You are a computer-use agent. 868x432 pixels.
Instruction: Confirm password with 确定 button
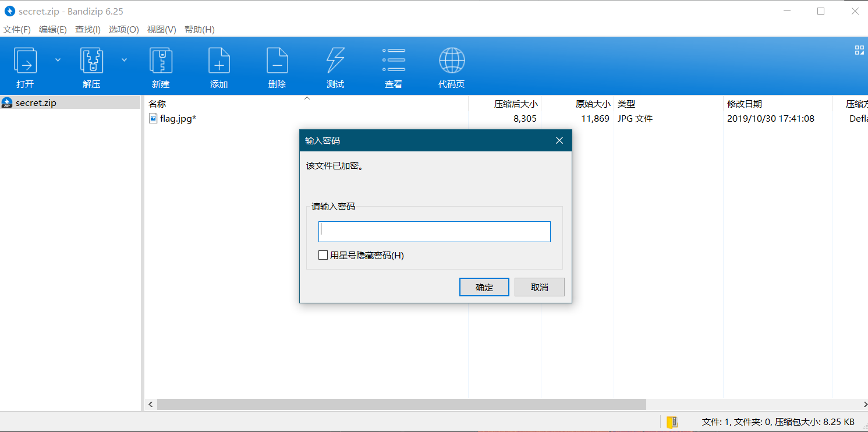(484, 287)
